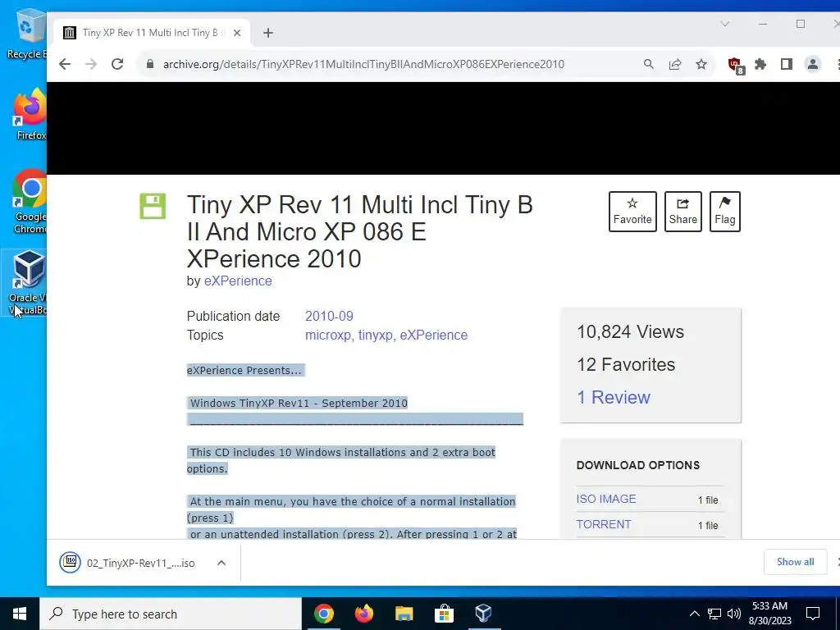840x630 pixels.
Task: Click the 'eXPerience Presents...' text
Action: coord(245,370)
